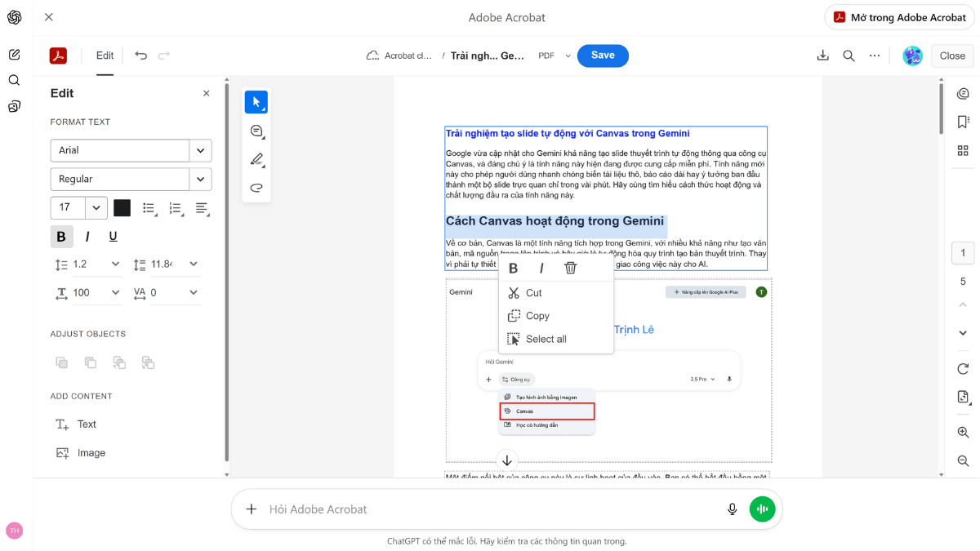The image size is (980, 551).
Task: Choose Select all from context menu
Action: 546,339
